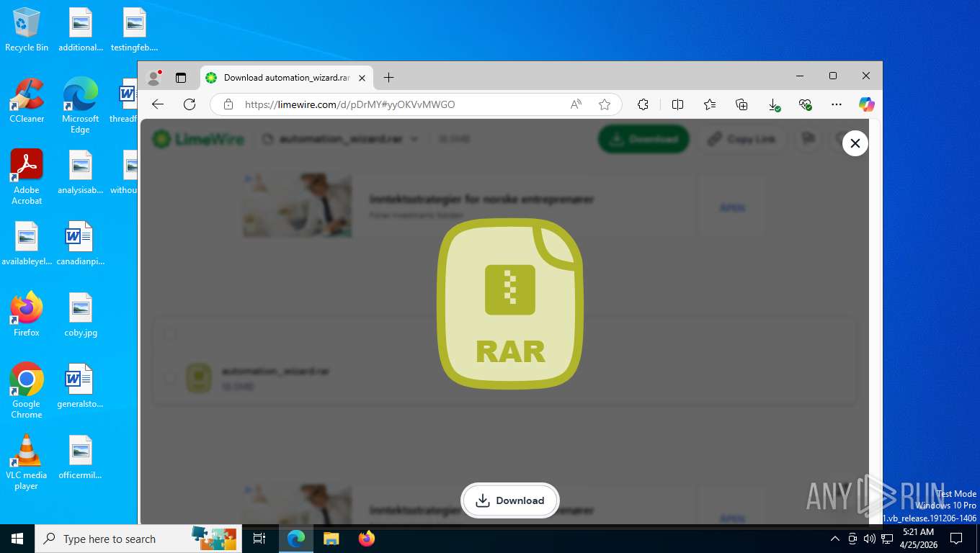Open Favorites list in Edge toolbar
This screenshot has height=553, width=980.
(710, 104)
